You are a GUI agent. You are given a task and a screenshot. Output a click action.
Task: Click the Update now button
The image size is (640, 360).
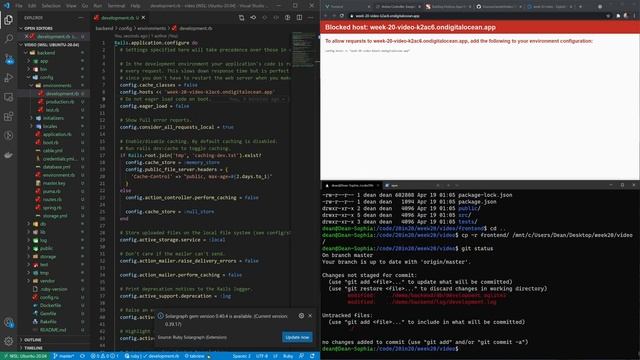coord(297,337)
